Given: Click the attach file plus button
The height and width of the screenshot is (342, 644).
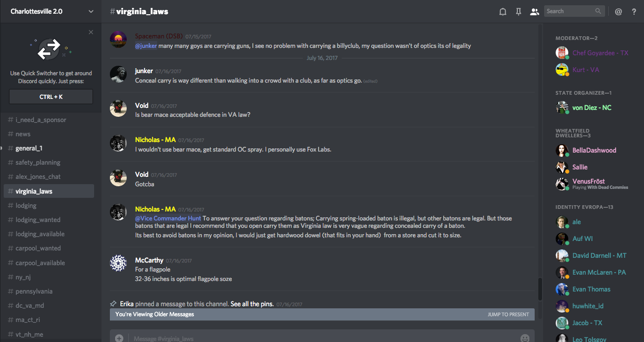Looking at the screenshot, I should [119, 338].
